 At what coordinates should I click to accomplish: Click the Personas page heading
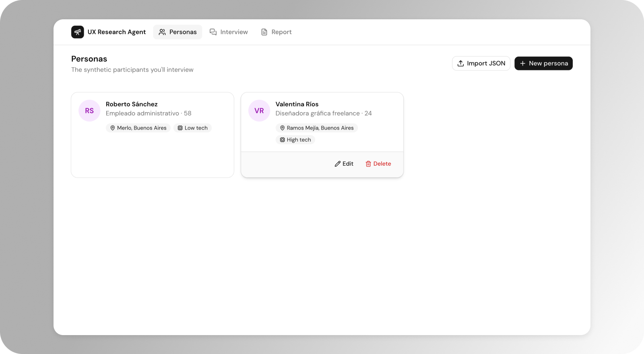[x=89, y=59]
